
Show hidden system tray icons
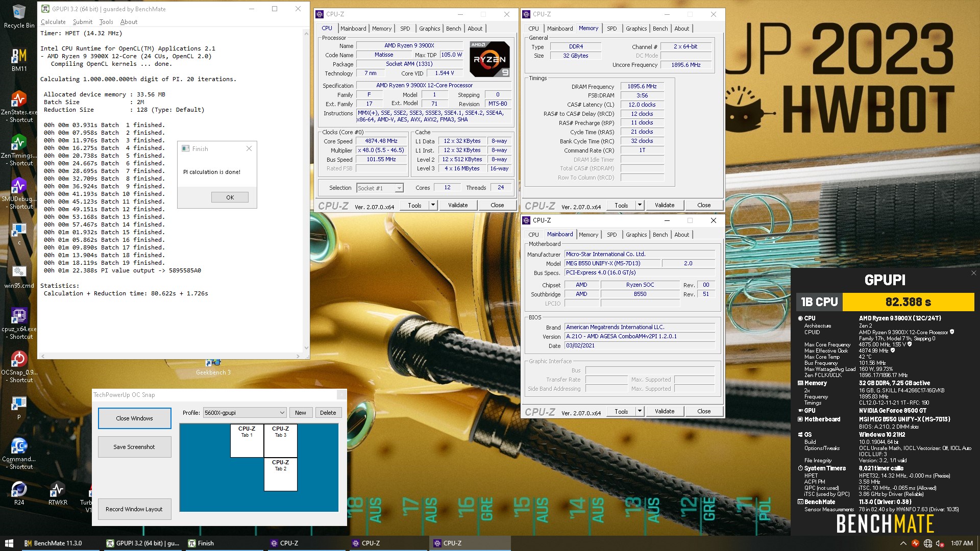[x=903, y=543]
